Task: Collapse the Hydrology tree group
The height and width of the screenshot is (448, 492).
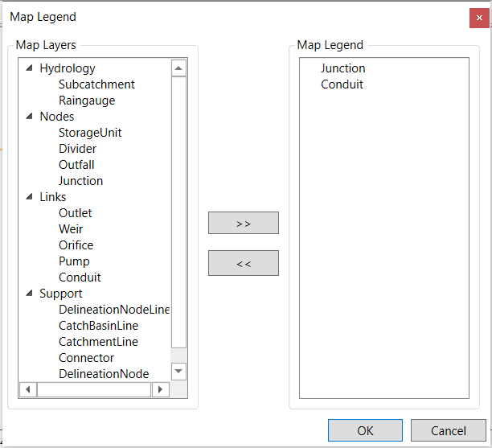Action: [29, 68]
